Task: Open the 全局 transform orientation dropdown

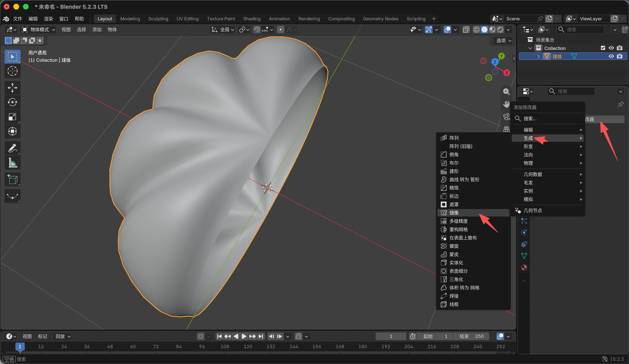Action: 222,30
